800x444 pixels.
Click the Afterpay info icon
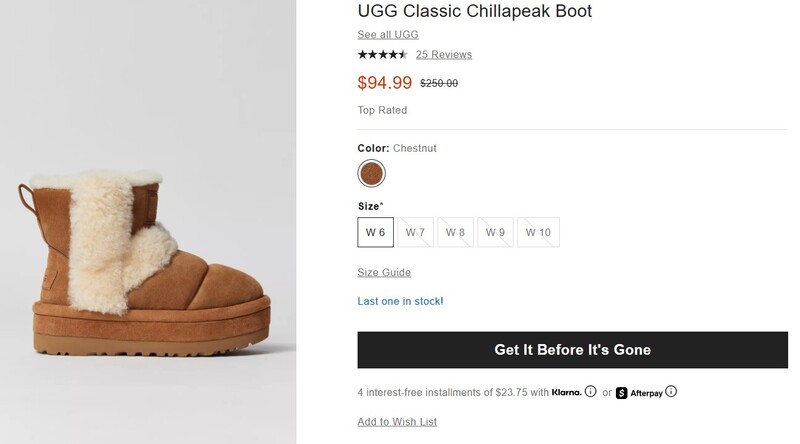pos(671,392)
